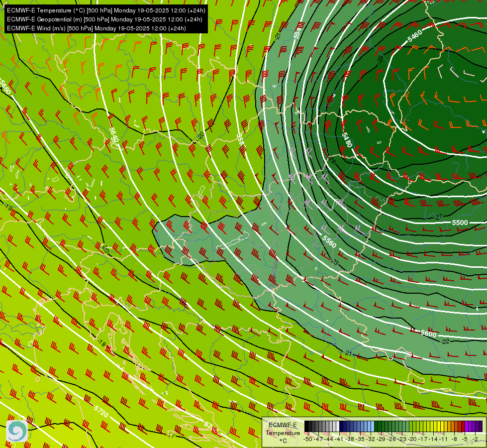Click the swirl logo icon in the map corner
The image size is (487, 448).
(x=17, y=431)
